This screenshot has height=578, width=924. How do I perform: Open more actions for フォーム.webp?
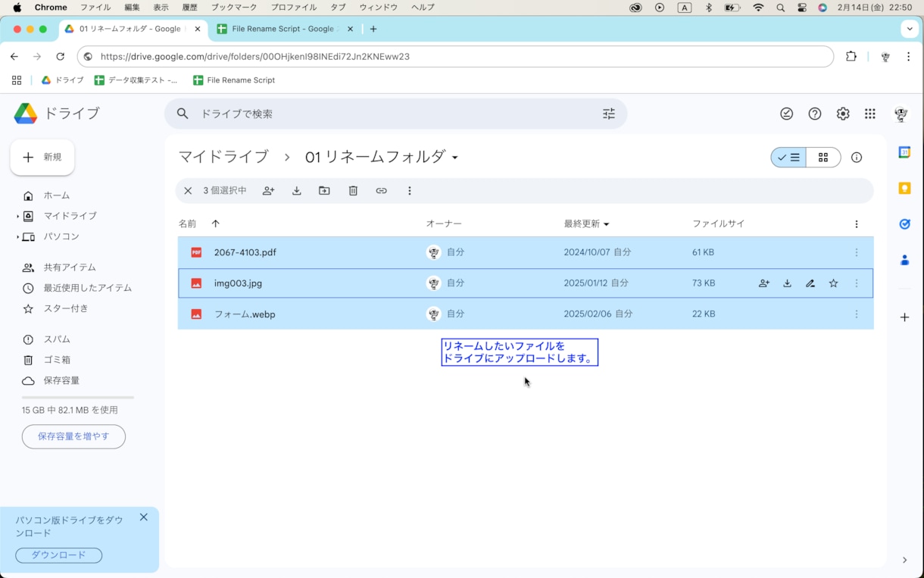(857, 314)
